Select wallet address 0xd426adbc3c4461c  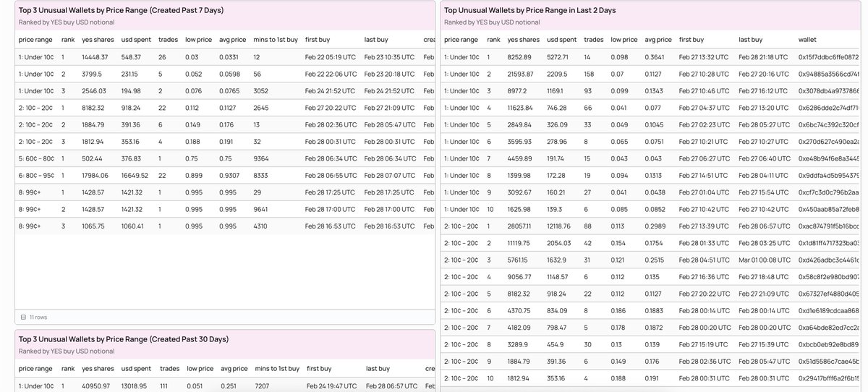[828, 260]
